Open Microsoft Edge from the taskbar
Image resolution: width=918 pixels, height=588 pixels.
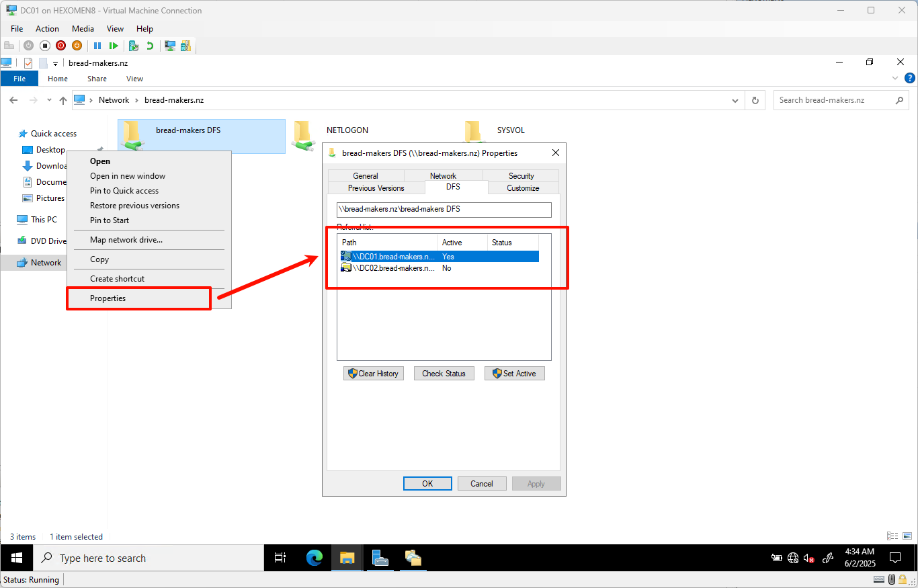point(313,558)
